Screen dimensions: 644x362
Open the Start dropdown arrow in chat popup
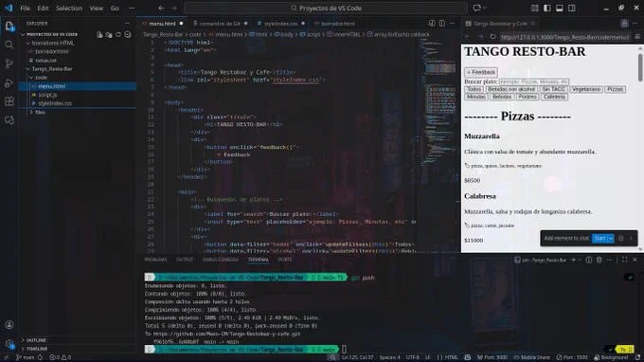[611, 238]
